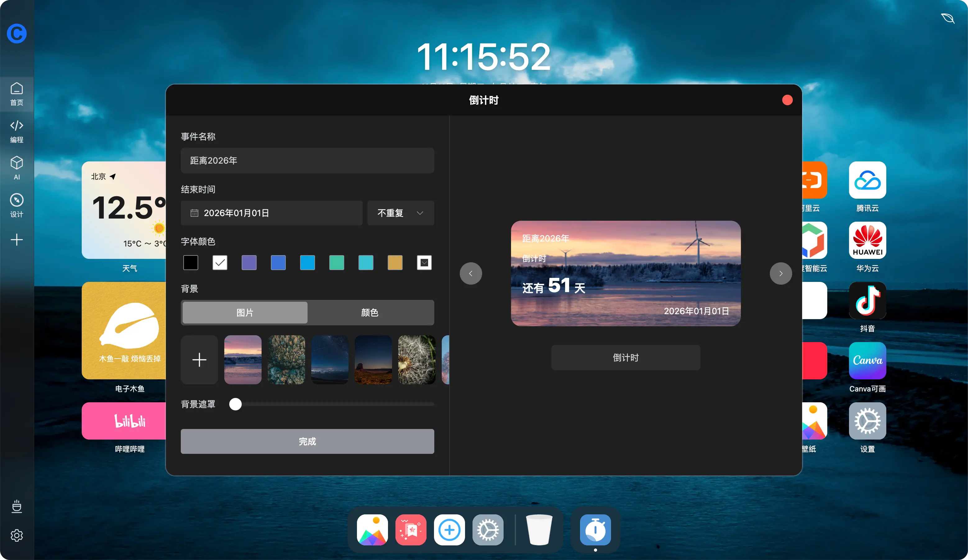Click the plus icon in left sidebar
This screenshot has width=968, height=560.
point(16,240)
